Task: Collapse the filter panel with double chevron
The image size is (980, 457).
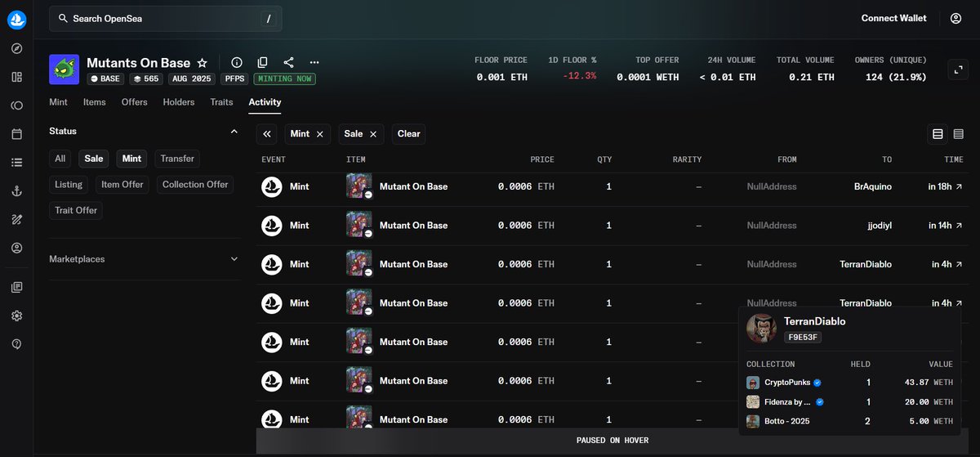Action: coord(267,134)
